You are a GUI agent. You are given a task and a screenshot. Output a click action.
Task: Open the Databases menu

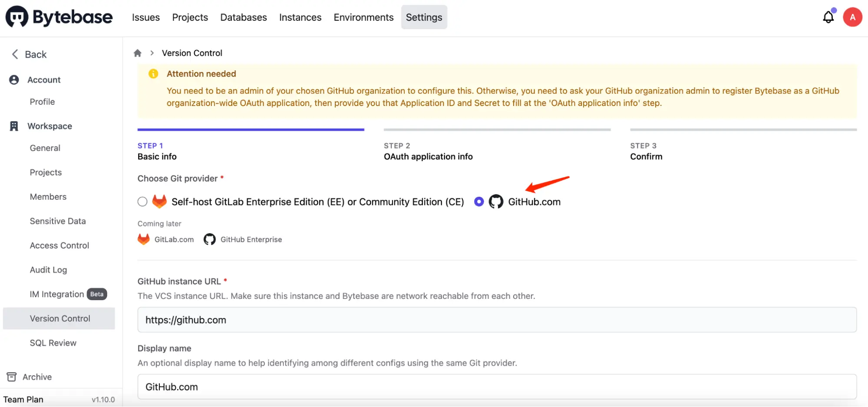tap(243, 17)
